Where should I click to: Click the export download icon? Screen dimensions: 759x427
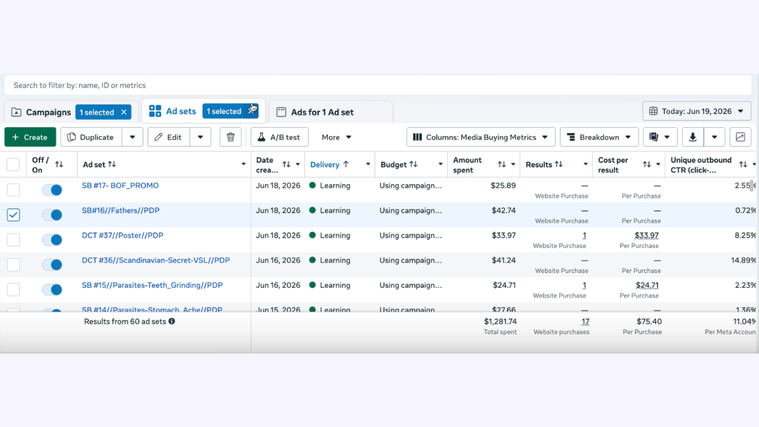pyautogui.click(x=693, y=137)
